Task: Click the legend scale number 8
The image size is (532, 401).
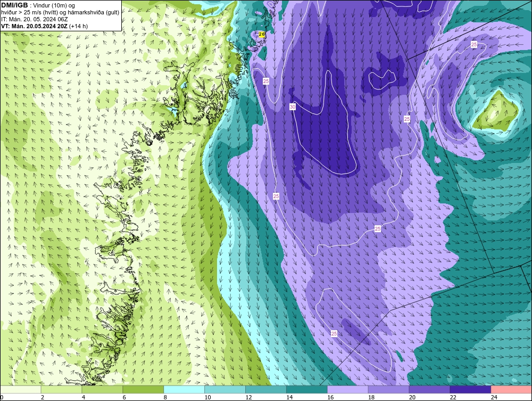Action: coord(165,397)
